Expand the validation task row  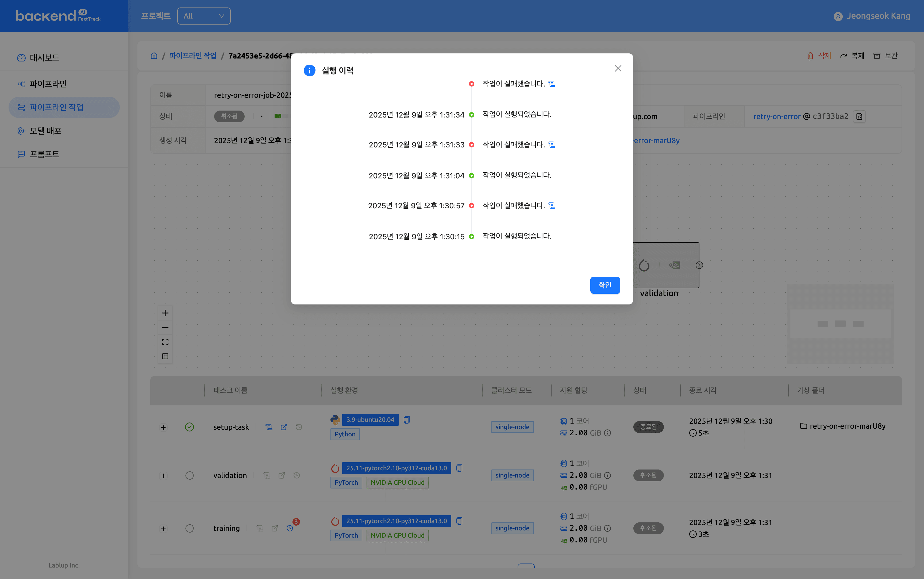pos(163,476)
